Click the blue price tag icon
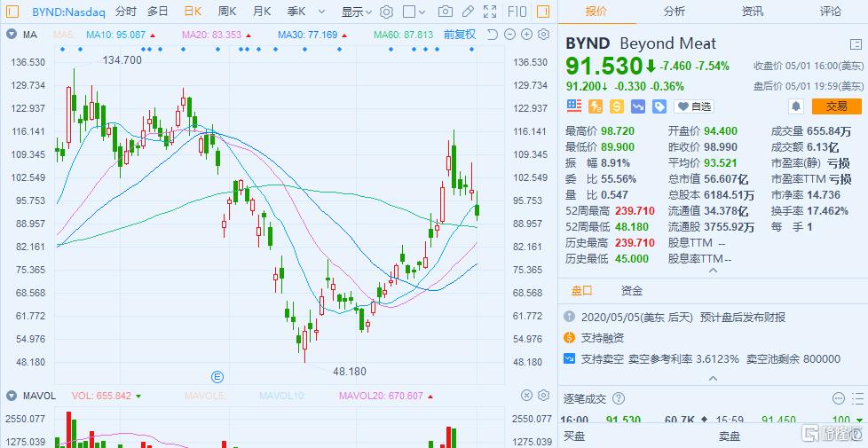This screenshot has width=868, height=448. 659,106
